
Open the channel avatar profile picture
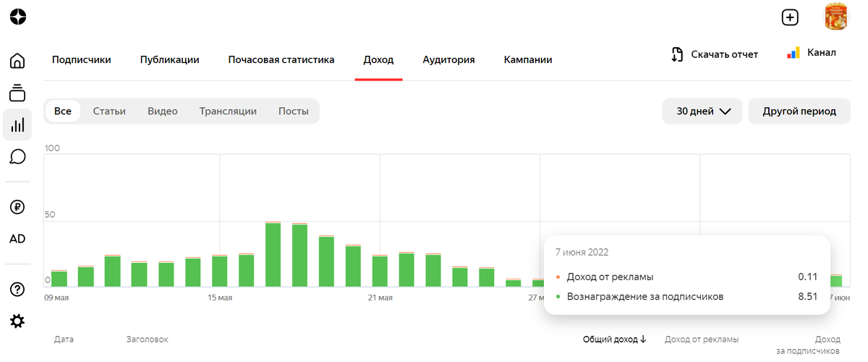point(836,17)
